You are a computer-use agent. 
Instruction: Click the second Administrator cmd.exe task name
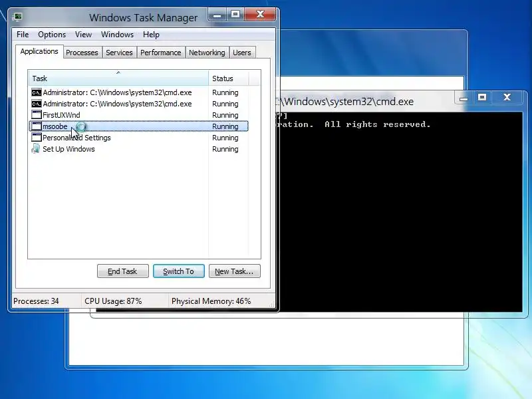[118, 104]
